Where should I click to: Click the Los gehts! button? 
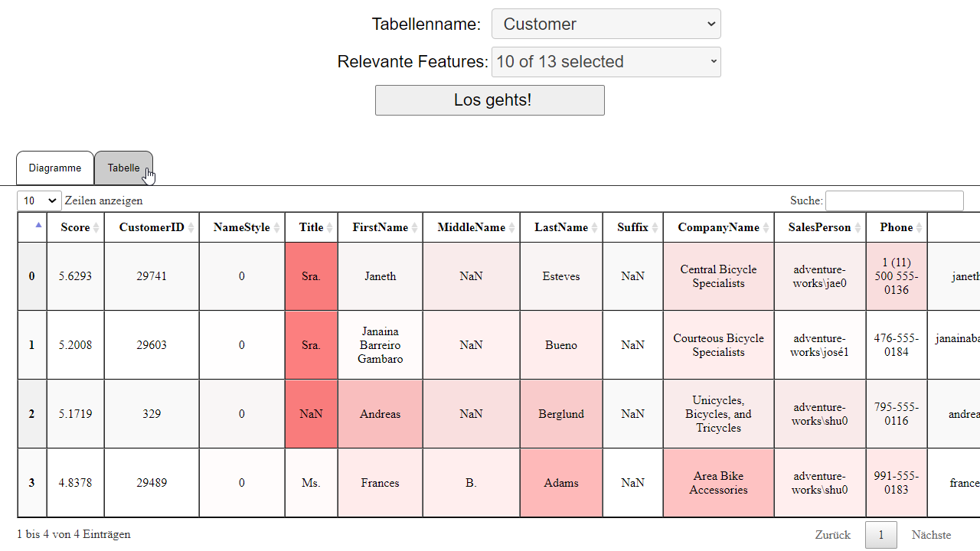pyautogui.click(x=490, y=100)
